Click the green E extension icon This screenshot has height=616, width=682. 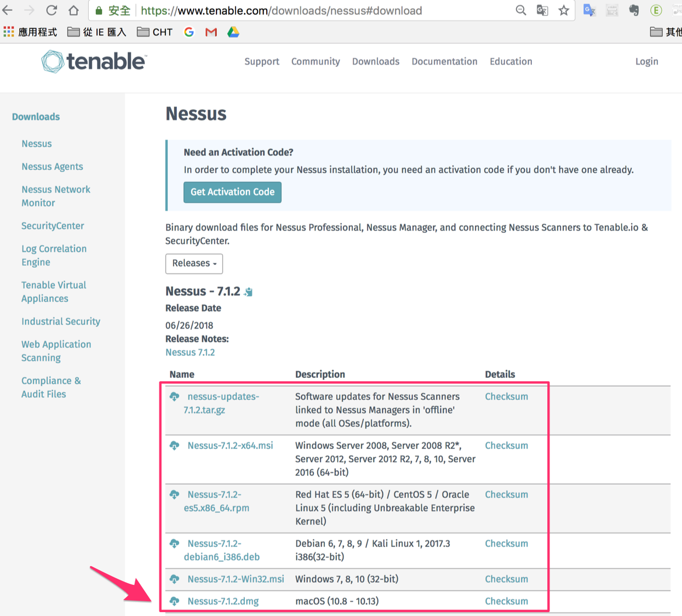click(x=656, y=10)
